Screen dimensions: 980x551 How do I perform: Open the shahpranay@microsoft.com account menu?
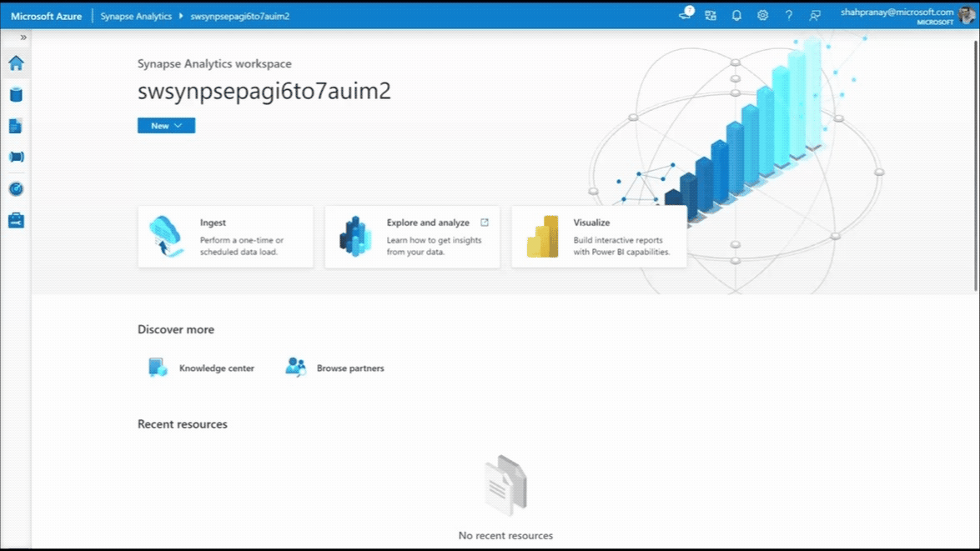pos(897,16)
